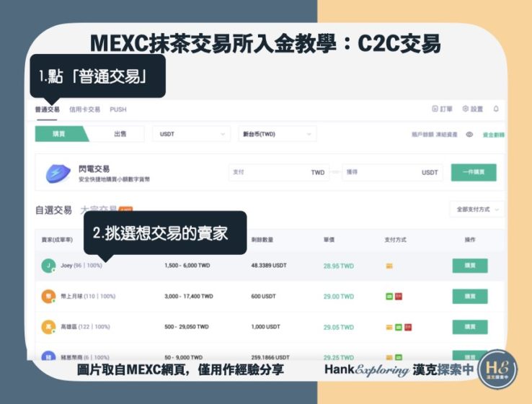Screen dimensions: 532x404
Task: Click Joey's bank card payment icon
Action: coord(389,266)
